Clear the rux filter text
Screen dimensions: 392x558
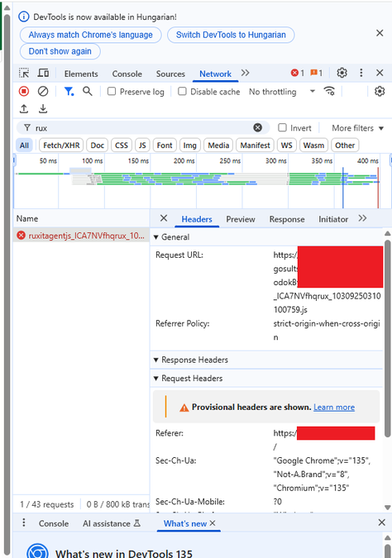258,127
